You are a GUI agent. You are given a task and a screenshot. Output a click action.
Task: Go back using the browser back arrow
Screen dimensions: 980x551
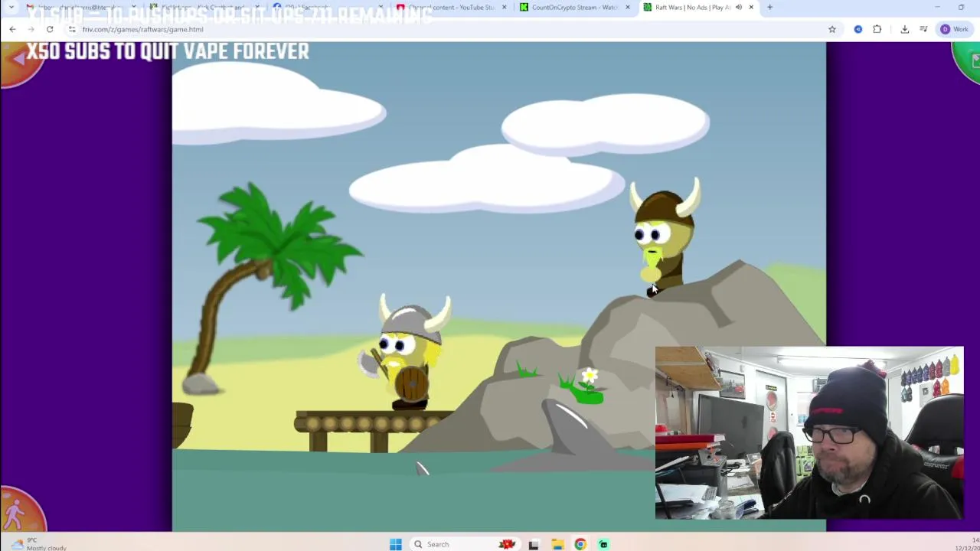pos(12,29)
